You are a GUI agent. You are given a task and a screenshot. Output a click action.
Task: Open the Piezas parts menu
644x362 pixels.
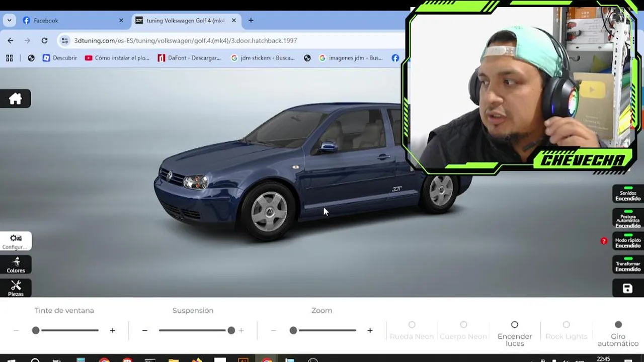coord(16,288)
